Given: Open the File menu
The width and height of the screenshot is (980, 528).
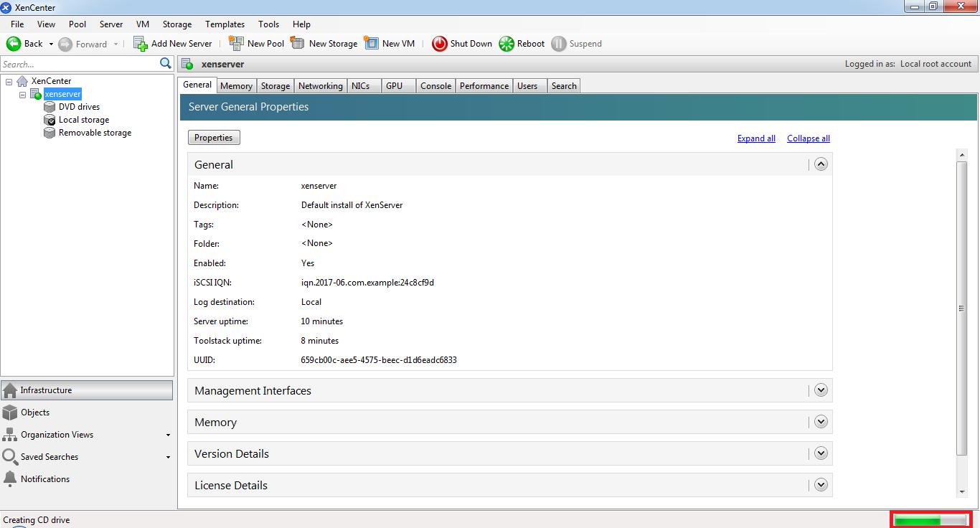Looking at the screenshot, I should [x=17, y=24].
